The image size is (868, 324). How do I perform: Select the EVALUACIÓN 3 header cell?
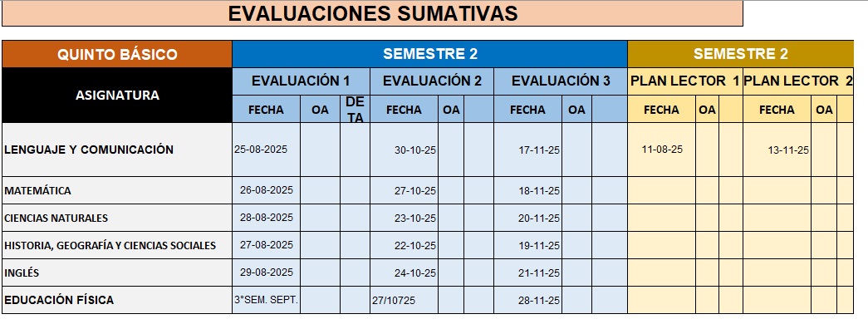pyautogui.click(x=560, y=81)
